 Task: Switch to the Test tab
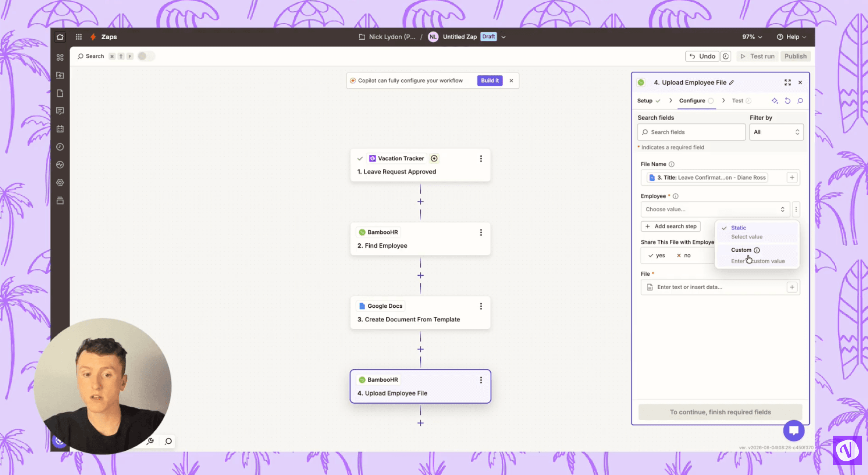741,101
